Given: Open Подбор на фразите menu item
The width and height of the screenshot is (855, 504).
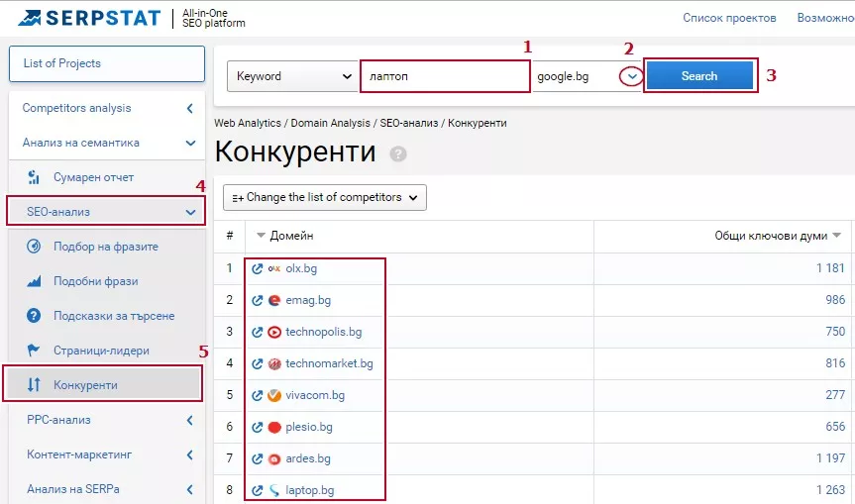Looking at the screenshot, I should [x=106, y=247].
